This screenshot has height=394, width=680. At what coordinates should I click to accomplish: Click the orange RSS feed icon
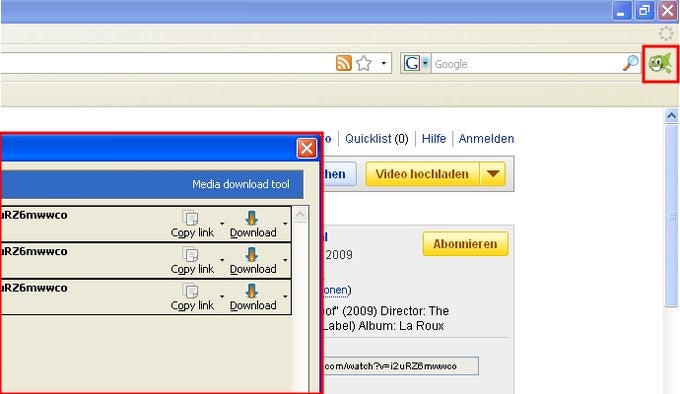(343, 63)
